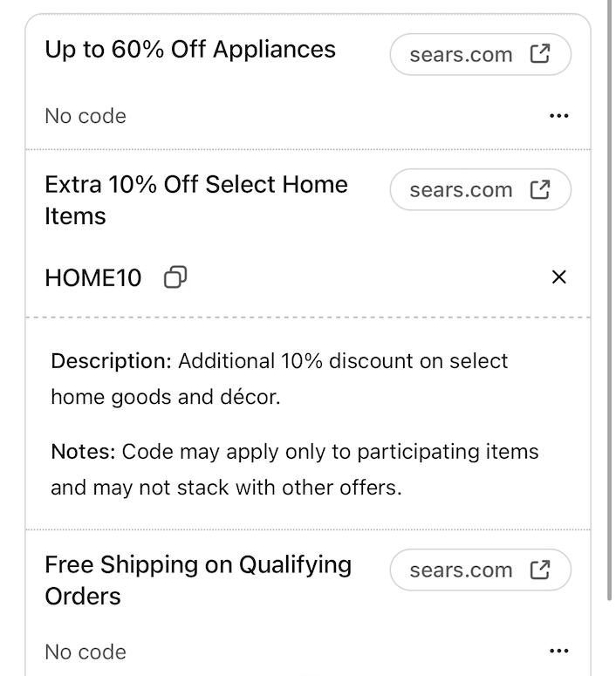
Task: Expand more options for Appliances offer
Action: click(559, 116)
